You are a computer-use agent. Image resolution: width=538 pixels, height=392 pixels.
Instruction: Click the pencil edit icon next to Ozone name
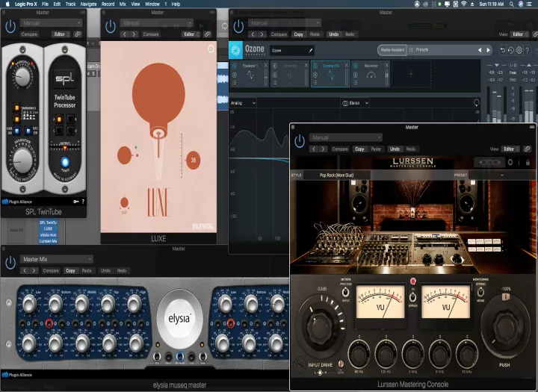pos(311,51)
